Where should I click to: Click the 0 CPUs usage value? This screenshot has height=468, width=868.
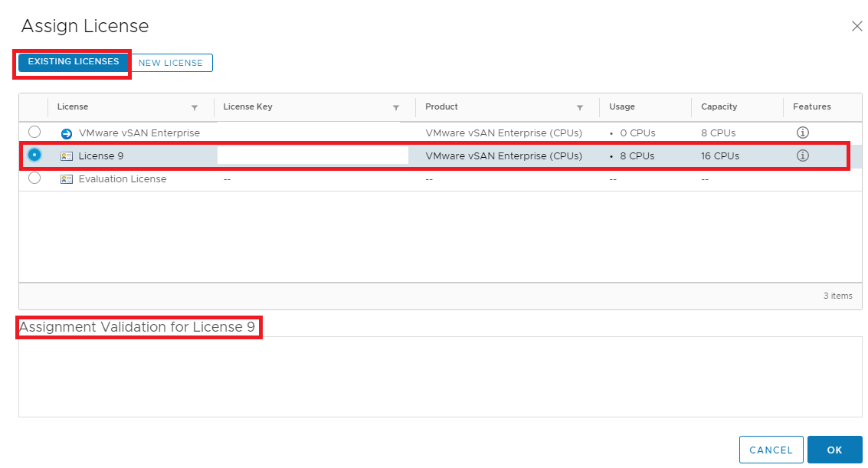tap(637, 133)
